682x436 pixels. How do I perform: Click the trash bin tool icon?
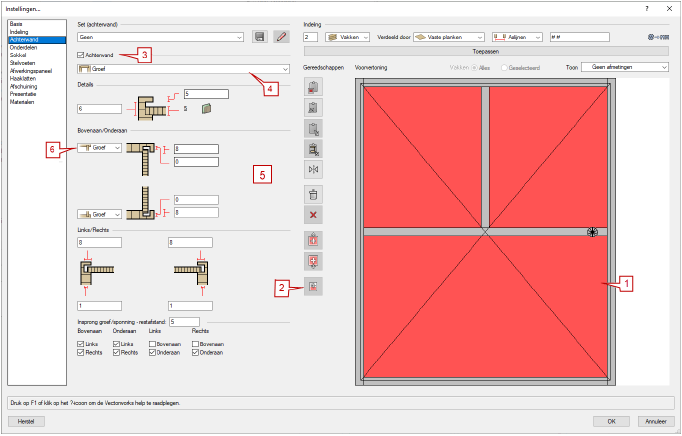pos(313,195)
